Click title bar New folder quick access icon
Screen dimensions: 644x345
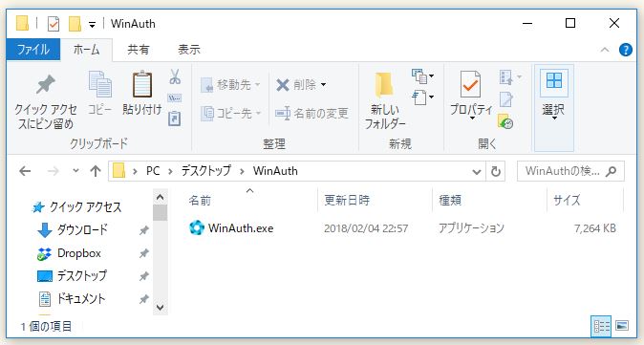pyautogui.click(x=75, y=24)
